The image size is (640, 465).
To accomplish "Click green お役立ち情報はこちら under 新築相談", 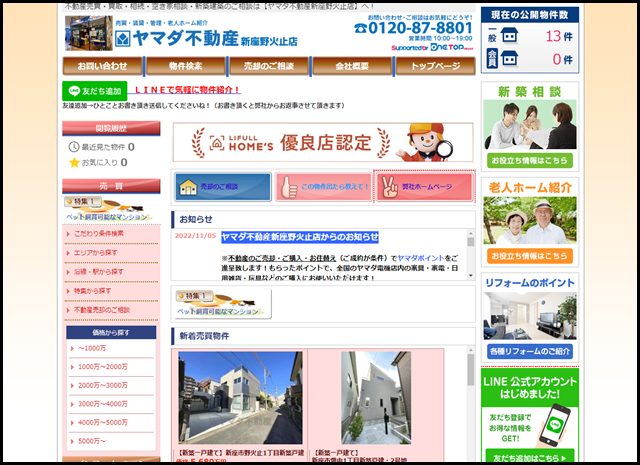I will point(530,160).
